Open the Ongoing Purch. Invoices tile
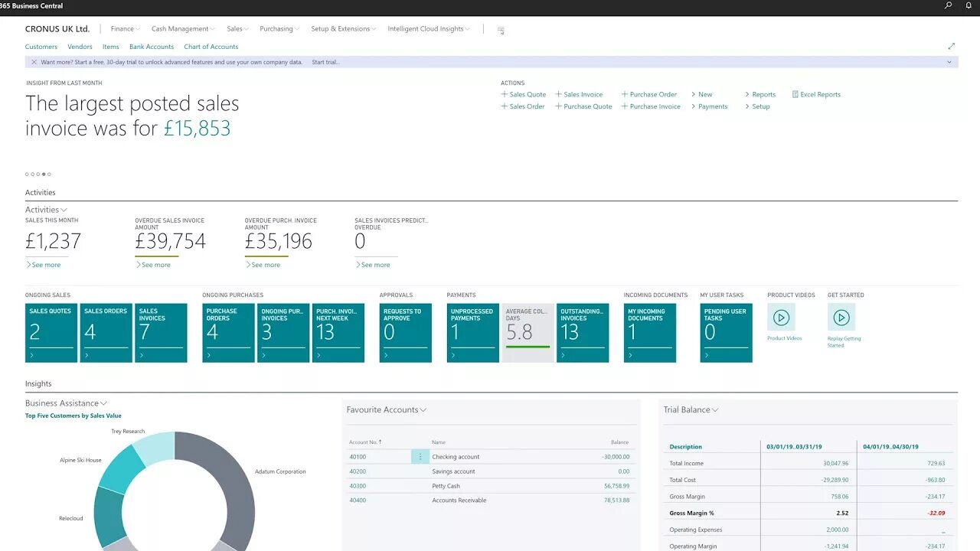 point(283,333)
